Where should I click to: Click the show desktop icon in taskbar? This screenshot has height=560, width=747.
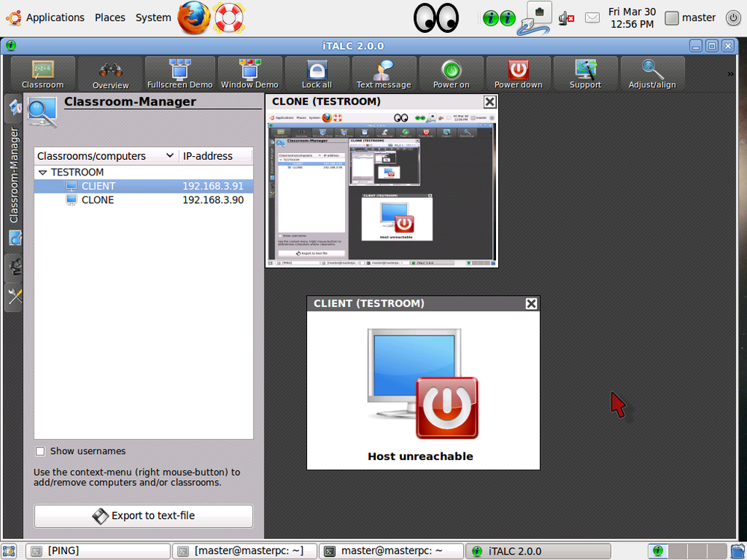pos(10,551)
